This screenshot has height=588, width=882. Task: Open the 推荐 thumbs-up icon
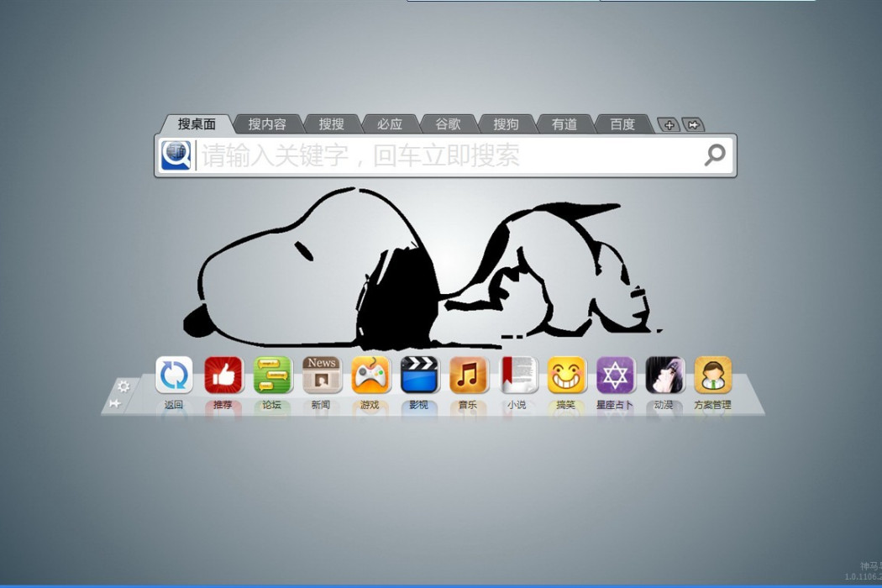click(223, 375)
